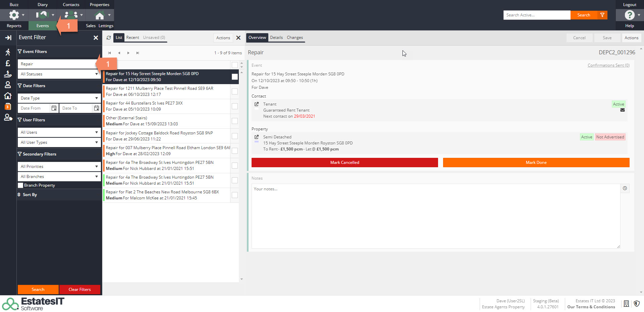Image resolution: width=644 pixels, height=312 pixels.
Task: Toggle the select-all checkbox in list header
Action: pos(235,65)
